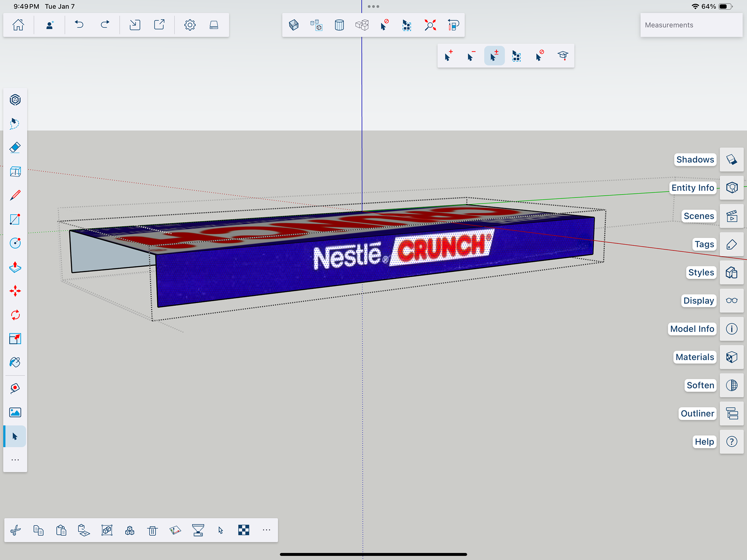Open the Entity Info panel
This screenshot has width=747, height=560.
click(x=731, y=188)
